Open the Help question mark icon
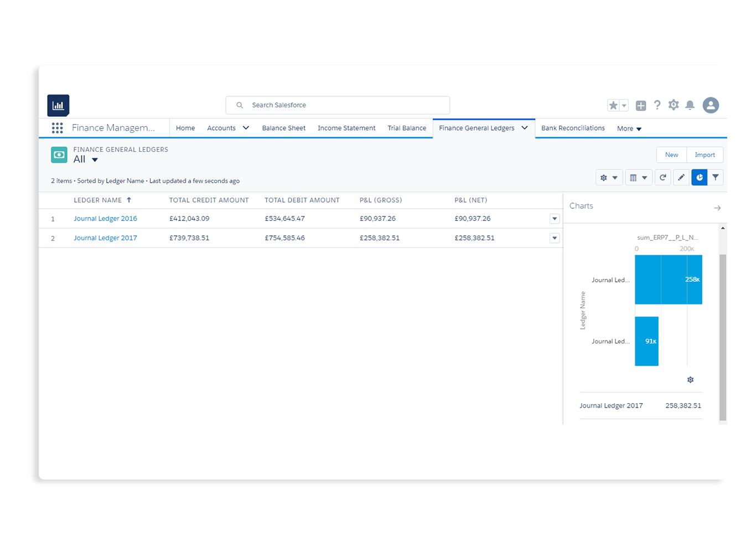This screenshot has width=756, height=536. click(x=657, y=105)
